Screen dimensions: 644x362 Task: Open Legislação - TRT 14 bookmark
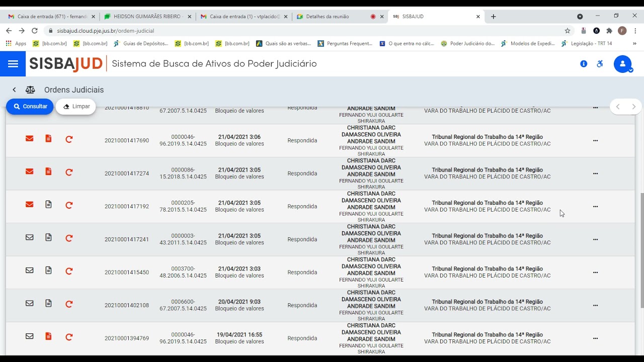[x=587, y=44]
